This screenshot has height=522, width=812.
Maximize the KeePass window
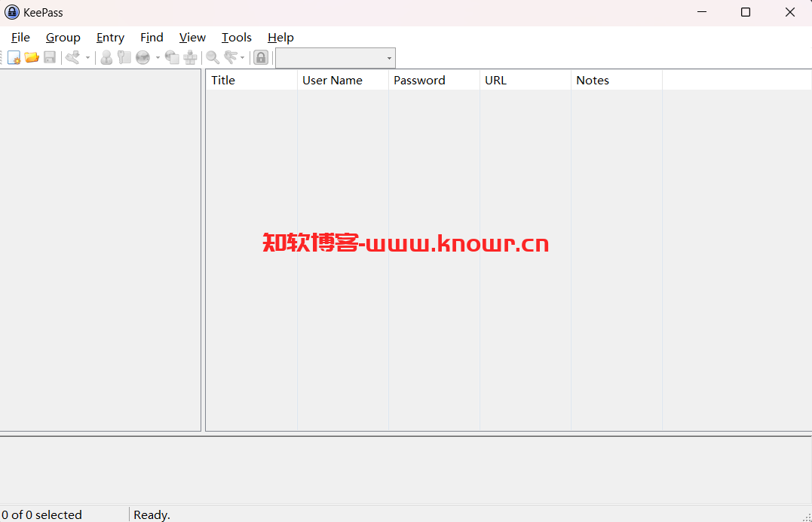coord(746,12)
